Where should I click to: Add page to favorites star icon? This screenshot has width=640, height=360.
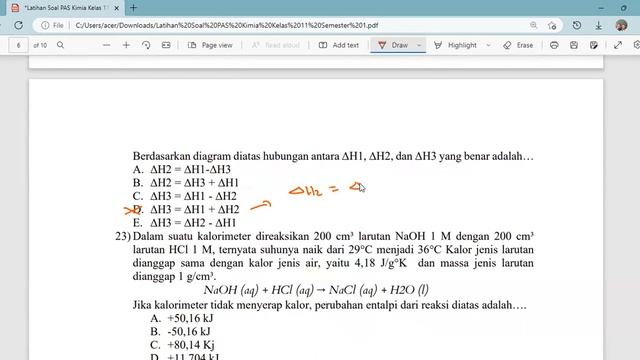coord(552,25)
